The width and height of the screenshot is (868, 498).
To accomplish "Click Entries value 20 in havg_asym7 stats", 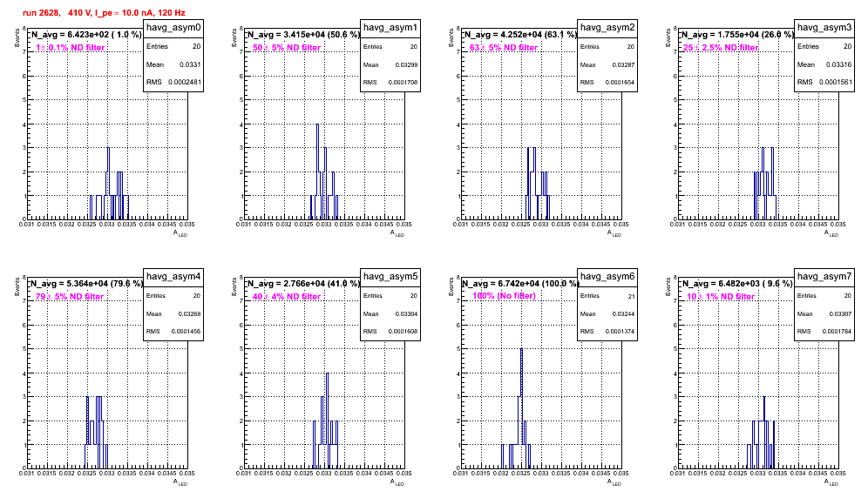I will (x=848, y=296).
